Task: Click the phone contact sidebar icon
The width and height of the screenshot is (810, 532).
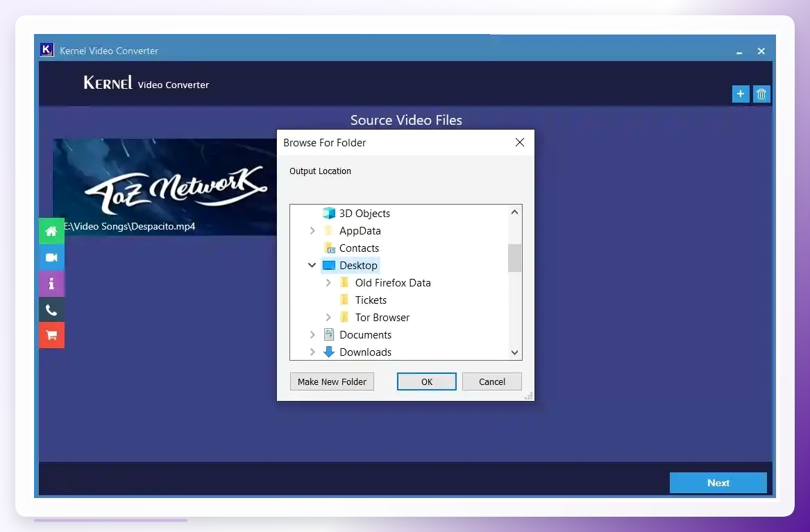Action: (51, 309)
